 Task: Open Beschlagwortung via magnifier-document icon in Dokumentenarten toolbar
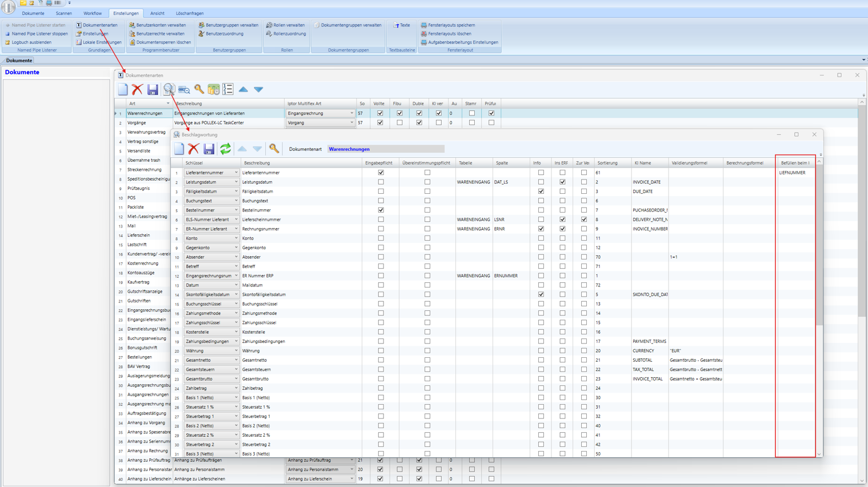pyautogui.click(x=169, y=89)
